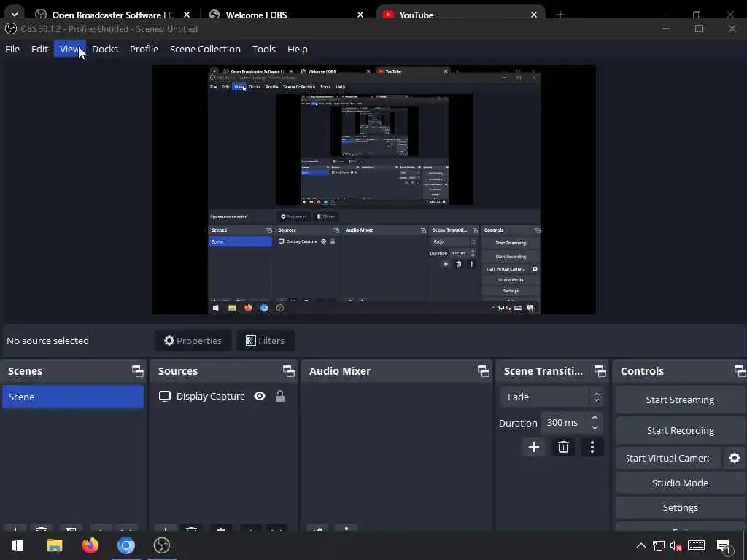Viewport: 747px width, 560px height.
Task: Open the Help menu
Action: (298, 49)
